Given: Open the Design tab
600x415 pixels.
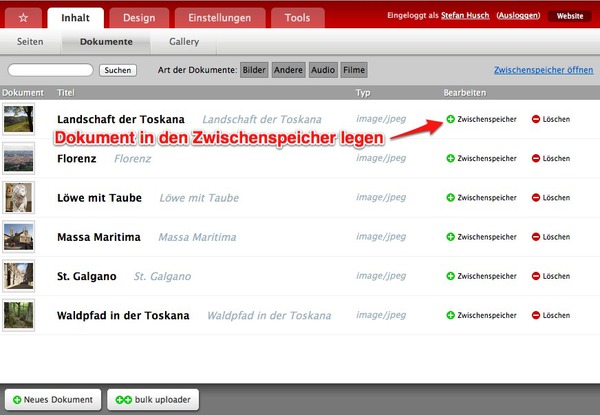Looking at the screenshot, I should 139,18.
